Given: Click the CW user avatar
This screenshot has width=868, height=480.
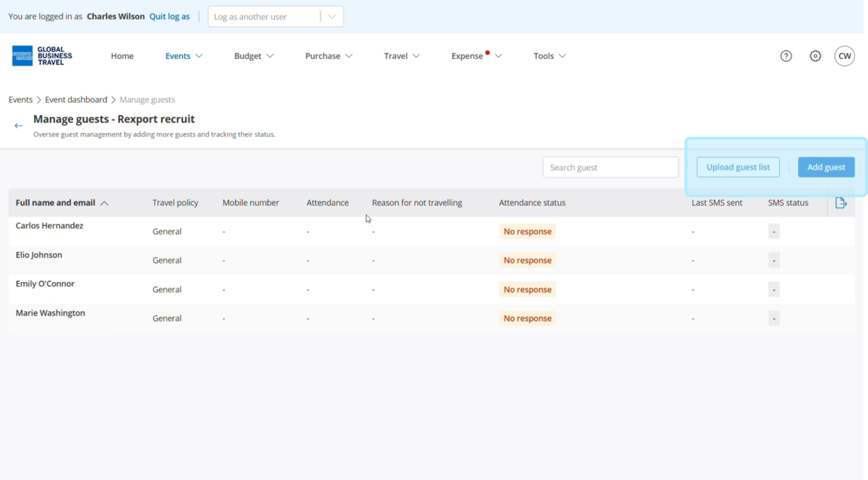Looking at the screenshot, I should pyautogui.click(x=844, y=56).
